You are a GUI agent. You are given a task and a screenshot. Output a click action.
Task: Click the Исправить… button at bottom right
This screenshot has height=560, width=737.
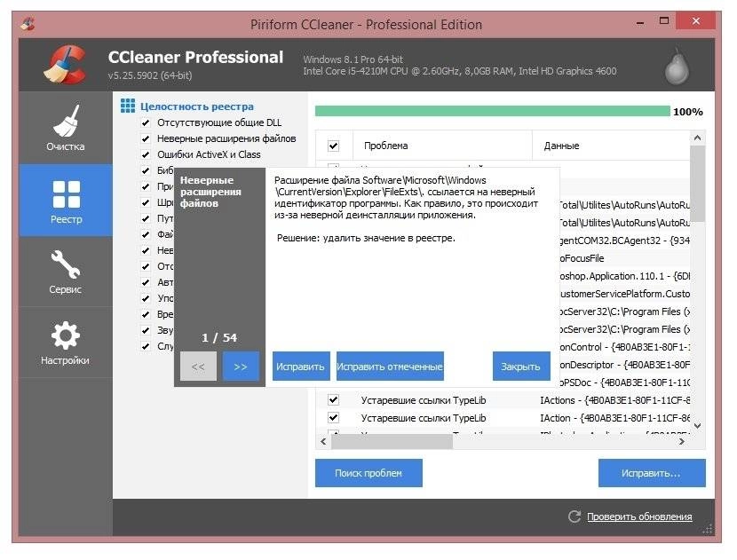click(x=652, y=473)
